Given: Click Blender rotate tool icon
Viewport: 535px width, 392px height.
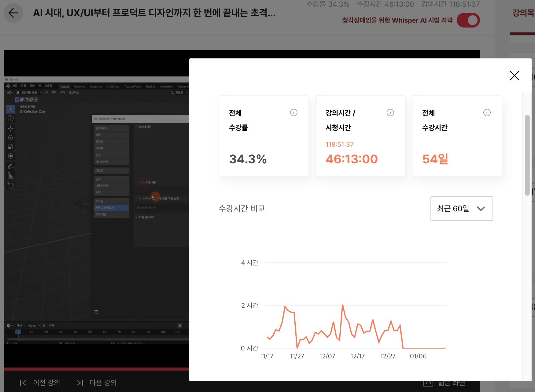Looking at the screenshot, I should coord(10,138).
